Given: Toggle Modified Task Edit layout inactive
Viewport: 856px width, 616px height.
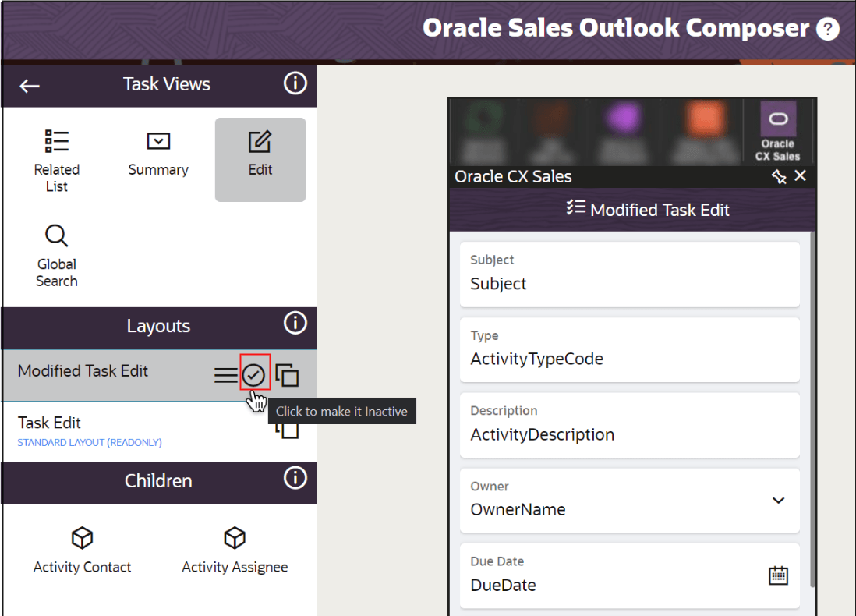Looking at the screenshot, I should tap(254, 375).
